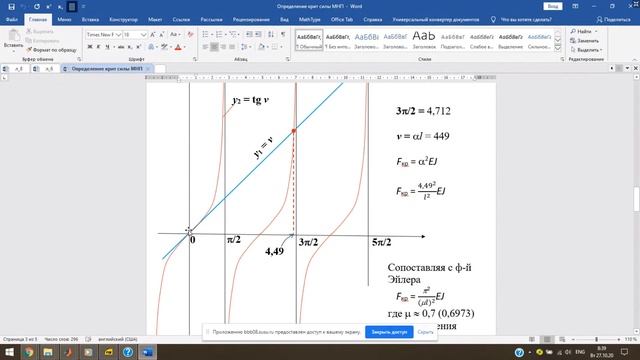This screenshot has width=640, height=360.
Task: Click the Заменить (Replace) button
Action: tap(584, 41)
